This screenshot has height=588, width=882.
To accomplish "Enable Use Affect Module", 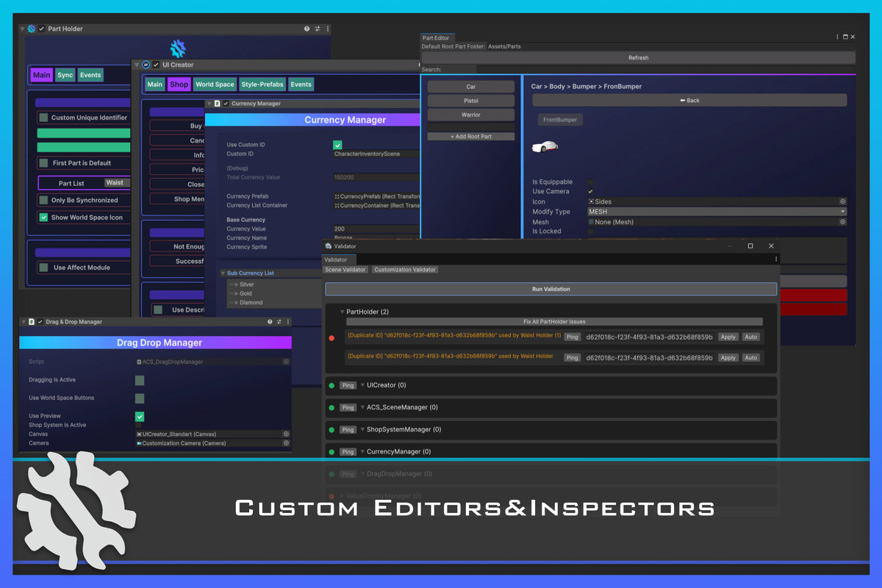I will coord(44,268).
